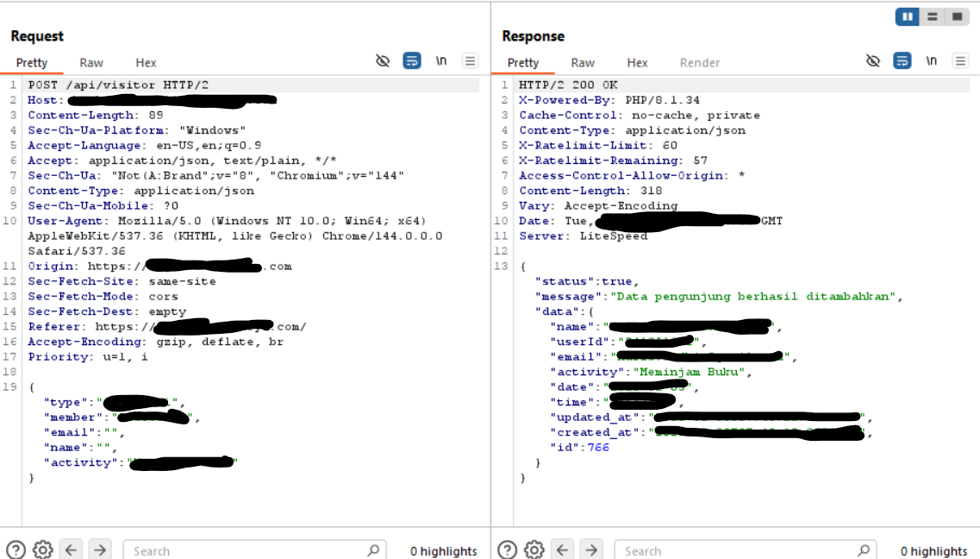This screenshot has height=559, width=980.
Task: Click Request search magnifier icon
Action: coord(373,550)
